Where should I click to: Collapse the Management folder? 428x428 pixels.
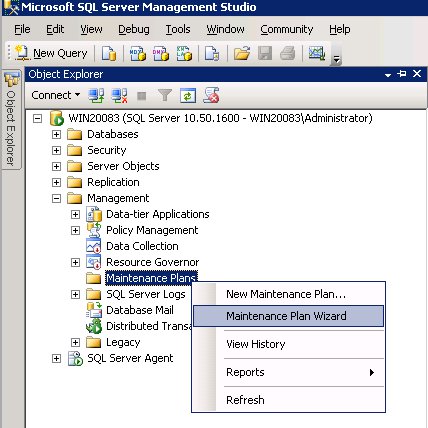point(56,198)
